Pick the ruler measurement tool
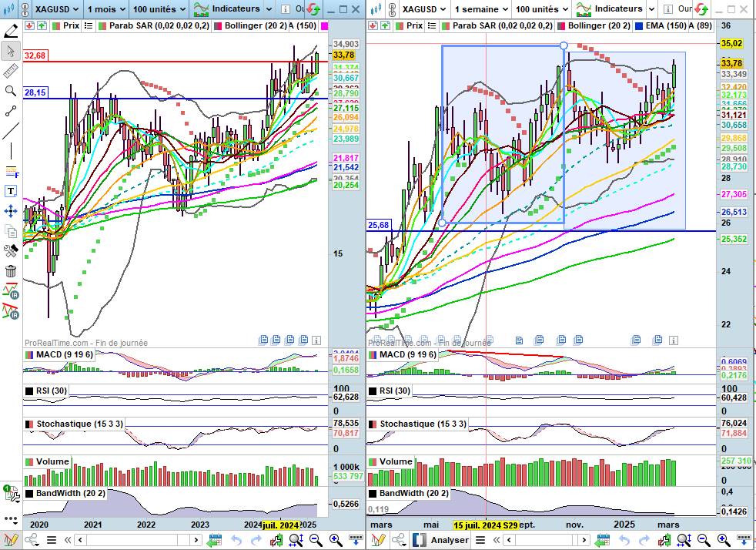 click(11, 71)
